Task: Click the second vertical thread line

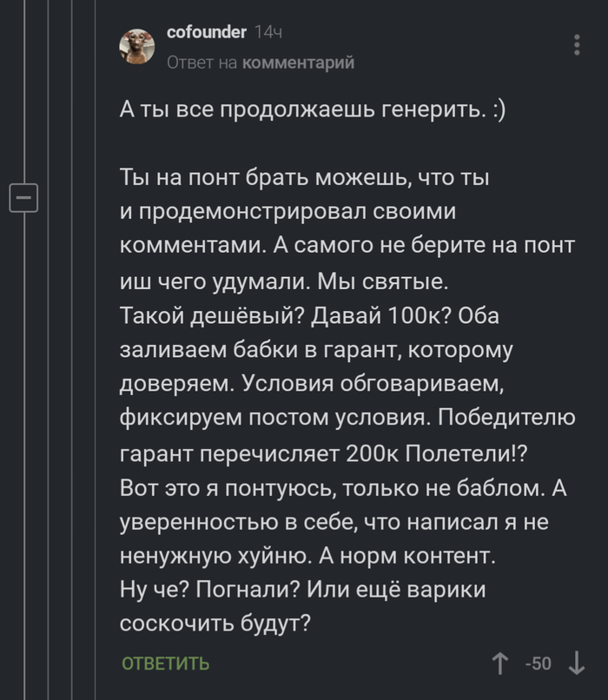Action: tap(46, 347)
